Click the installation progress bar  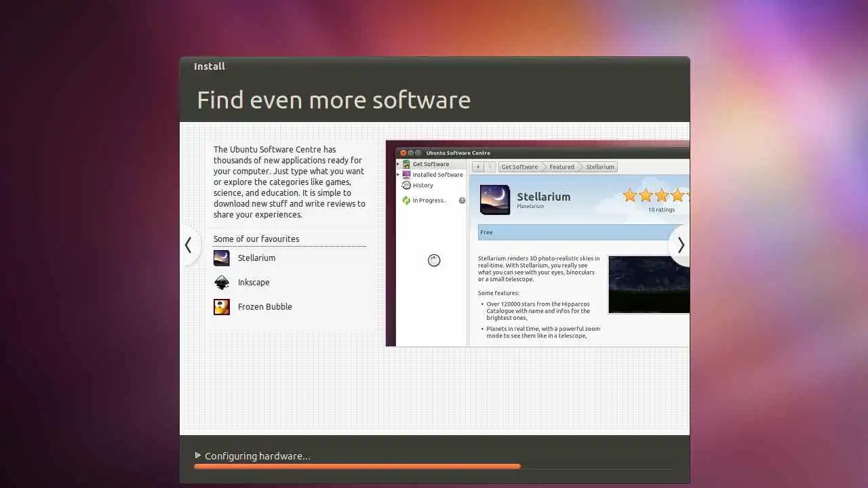coord(433,466)
